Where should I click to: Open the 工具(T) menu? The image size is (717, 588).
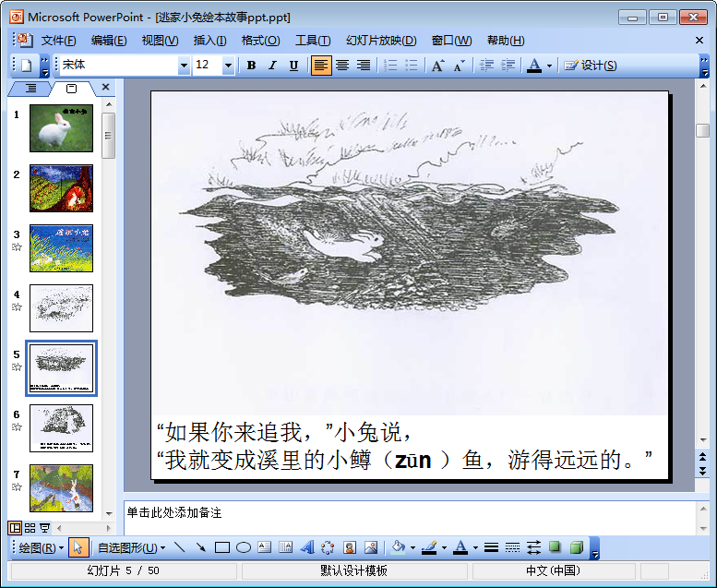[313, 41]
